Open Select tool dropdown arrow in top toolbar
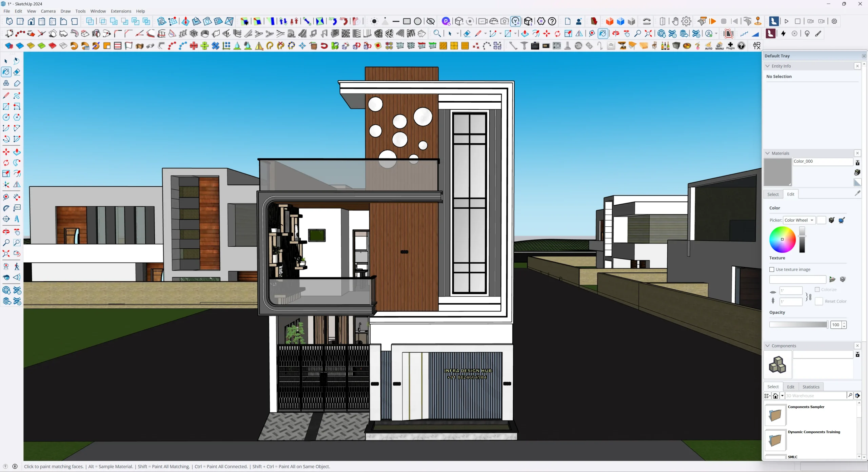868x472 pixels. pyautogui.click(x=458, y=34)
